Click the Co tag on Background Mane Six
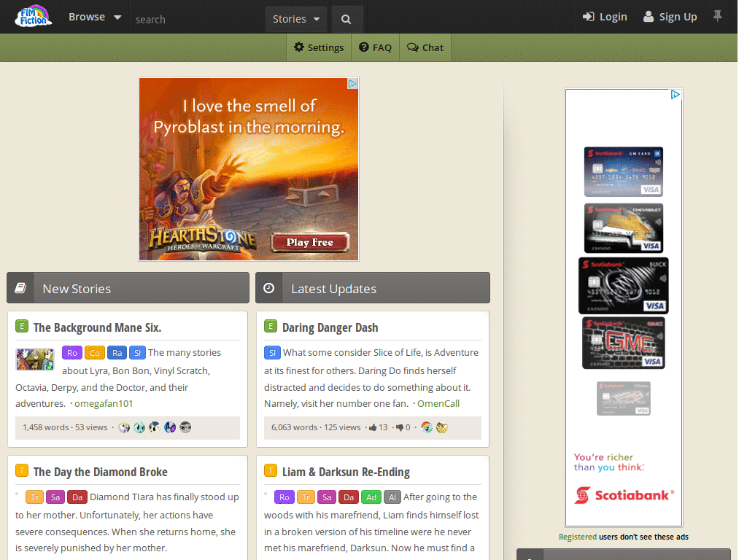 94,353
